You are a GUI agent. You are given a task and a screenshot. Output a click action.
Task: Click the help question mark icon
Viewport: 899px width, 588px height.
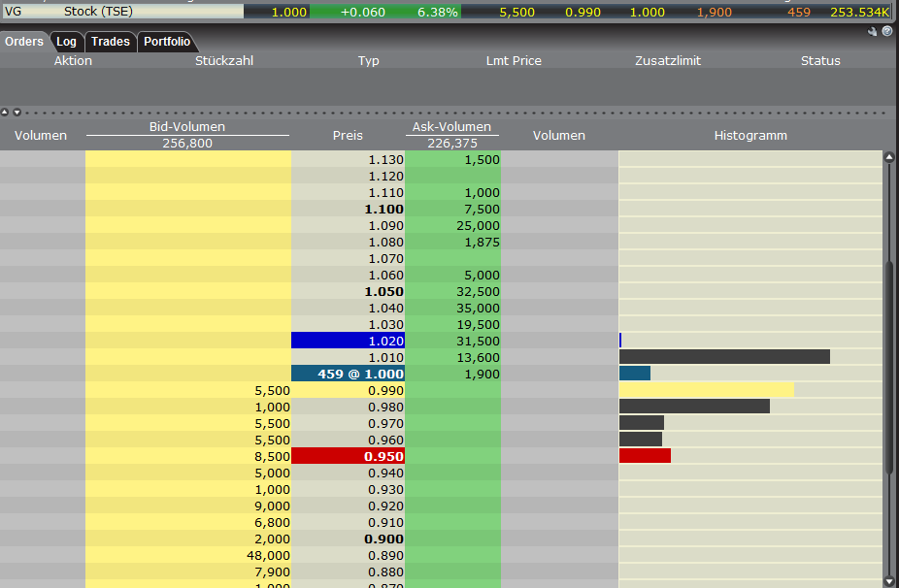pos(886,31)
